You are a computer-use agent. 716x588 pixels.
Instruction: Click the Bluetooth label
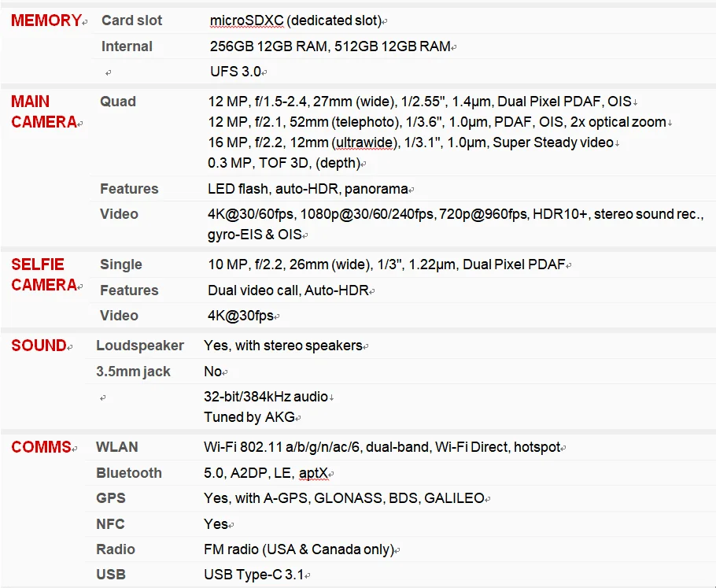tap(129, 473)
